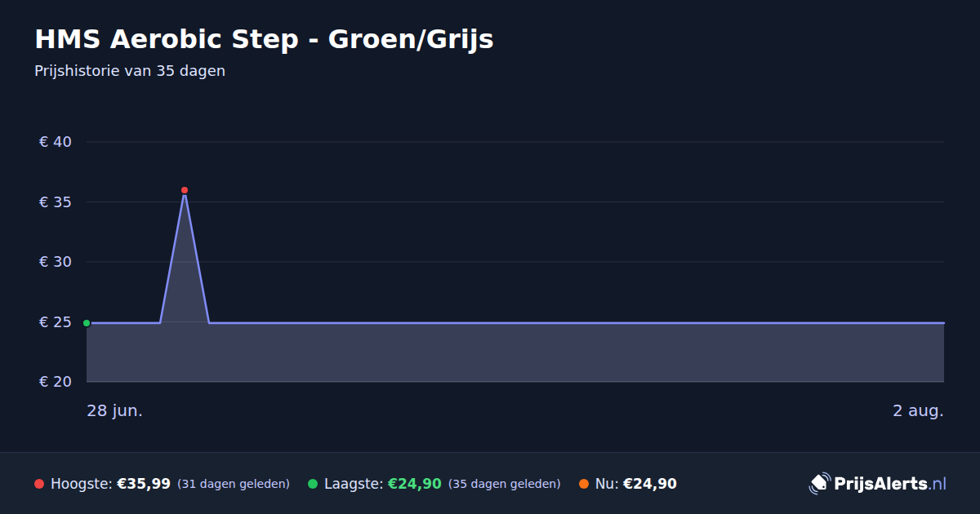Select the title HMS Aerobic Step - Groen/Grijs
Screen dimensions: 980x514
264,38
